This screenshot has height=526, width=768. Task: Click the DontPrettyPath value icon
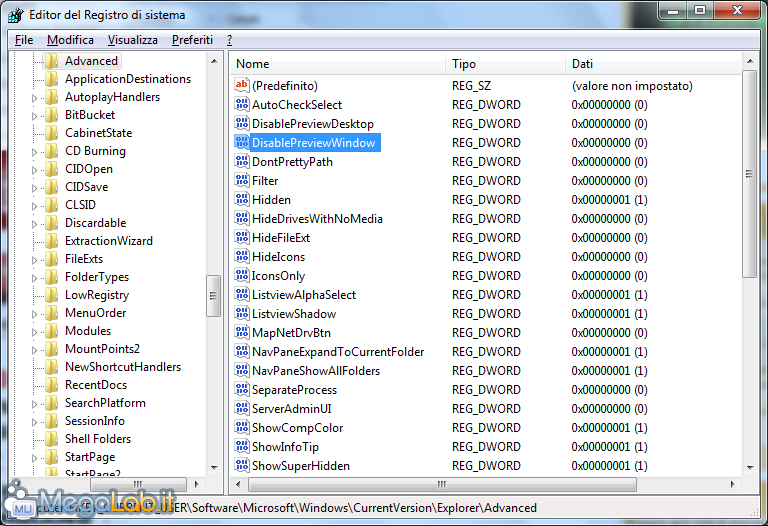(241, 162)
